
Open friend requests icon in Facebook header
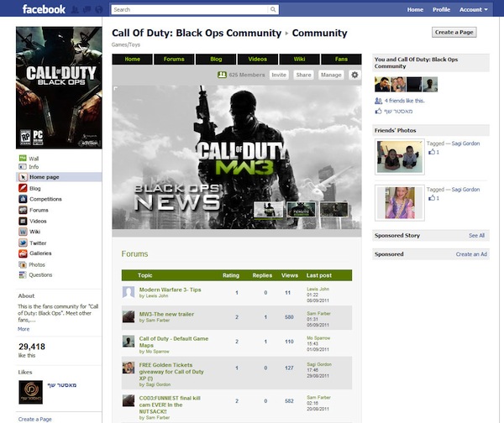[x=75, y=9]
